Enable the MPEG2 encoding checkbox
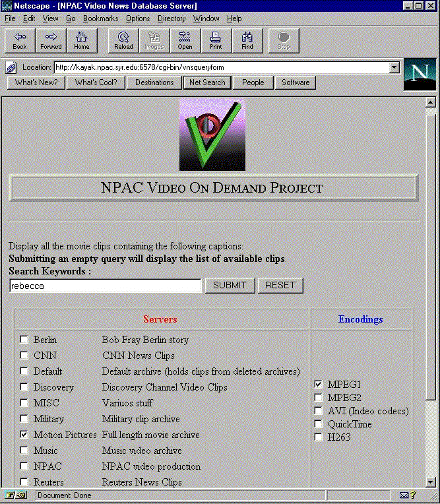 click(318, 397)
